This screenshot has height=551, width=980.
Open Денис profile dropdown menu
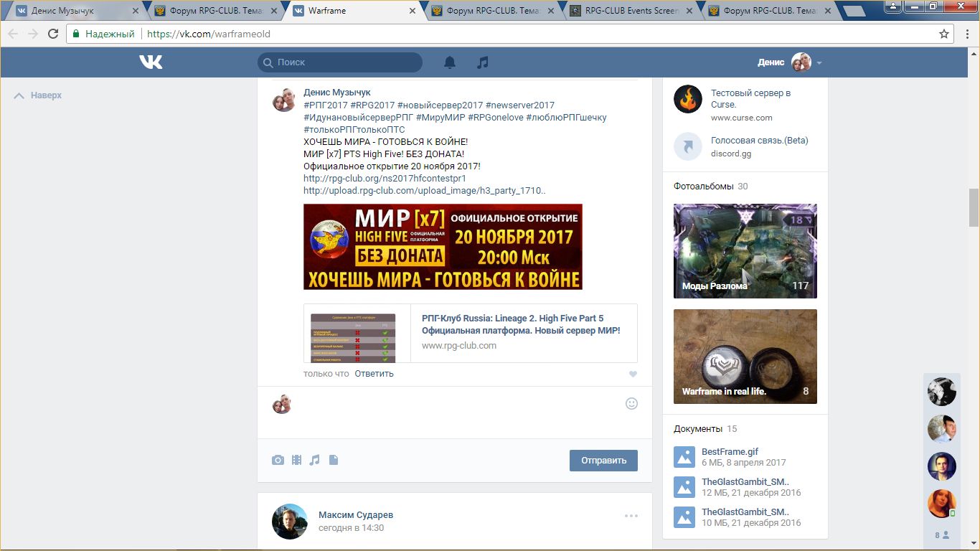(790, 62)
